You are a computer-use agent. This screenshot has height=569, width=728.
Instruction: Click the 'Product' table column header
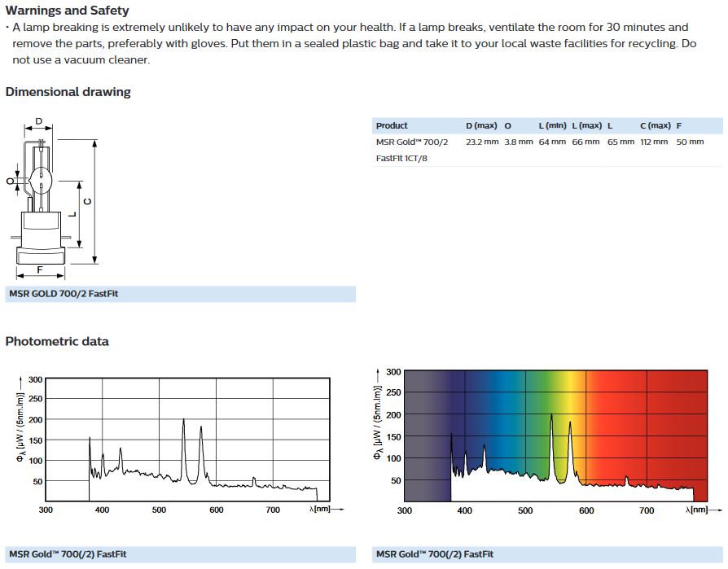pos(392,126)
